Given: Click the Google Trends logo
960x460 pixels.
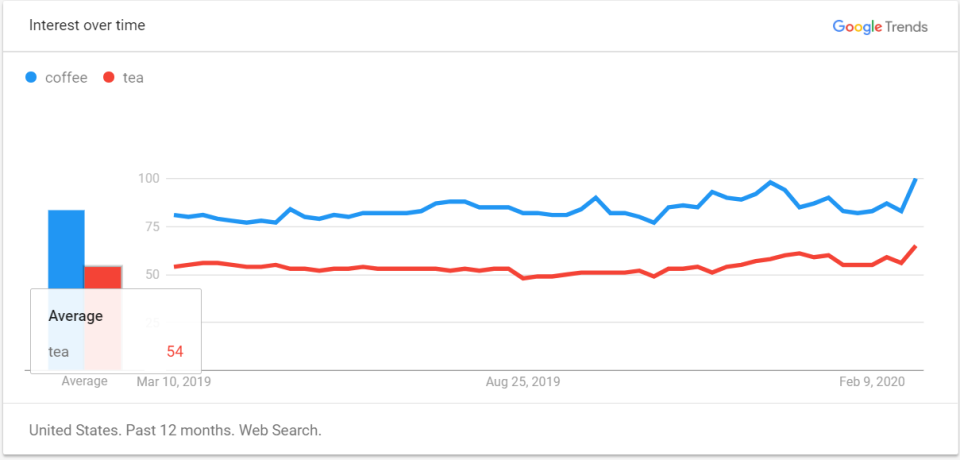Looking at the screenshot, I should click(x=880, y=26).
